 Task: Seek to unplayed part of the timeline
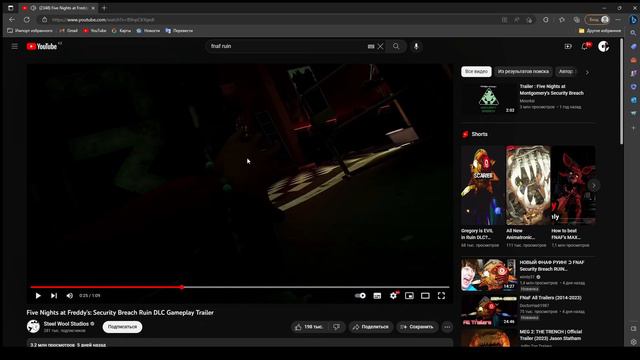[316, 287]
